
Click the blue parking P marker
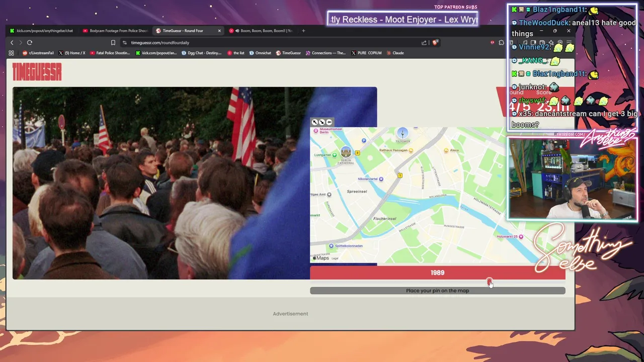(364, 140)
